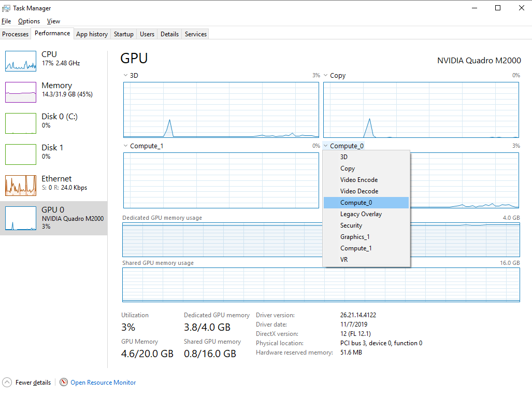Viewport: 532px width, 395px height.
Task: Switch to the Details tab
Action: 169,34
